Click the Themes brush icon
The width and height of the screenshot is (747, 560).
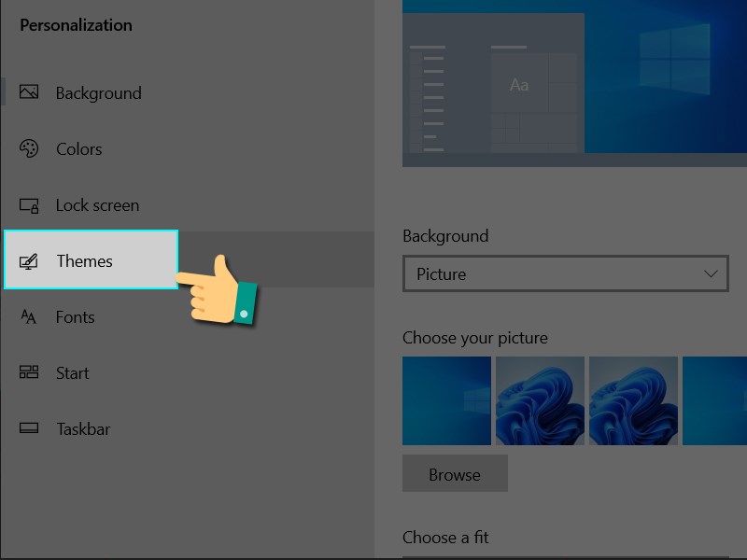coord(30,260)
